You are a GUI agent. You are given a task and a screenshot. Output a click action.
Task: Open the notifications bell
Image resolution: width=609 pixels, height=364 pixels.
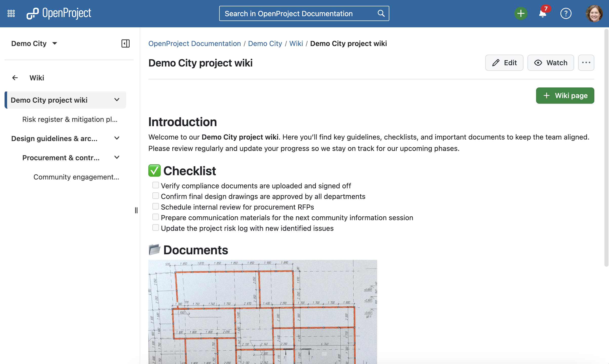tap(542, 13)
